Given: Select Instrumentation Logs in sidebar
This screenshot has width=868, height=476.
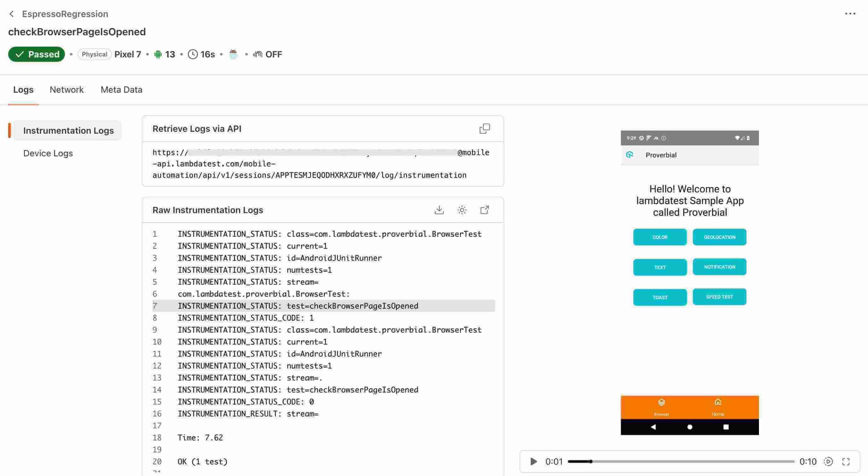Looking at the screenshot, I should 68,131.
